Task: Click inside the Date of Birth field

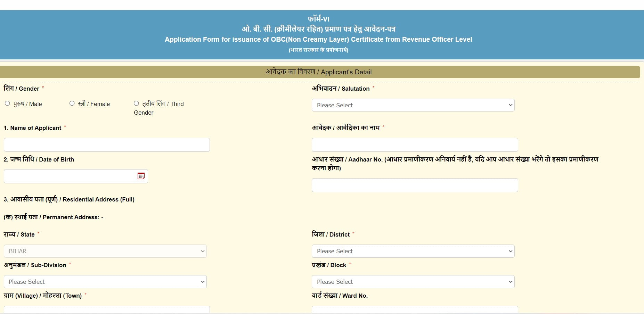Action: click(x=70, y=176)
